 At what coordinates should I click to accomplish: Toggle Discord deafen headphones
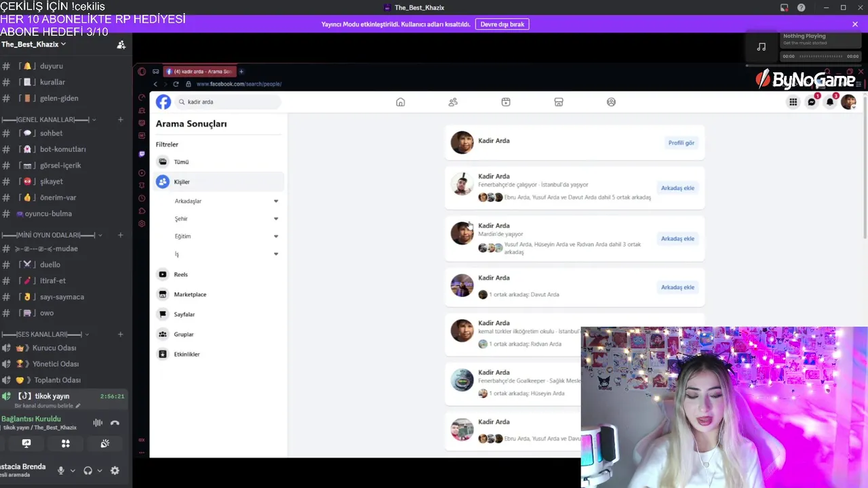[x=88, y=470]
